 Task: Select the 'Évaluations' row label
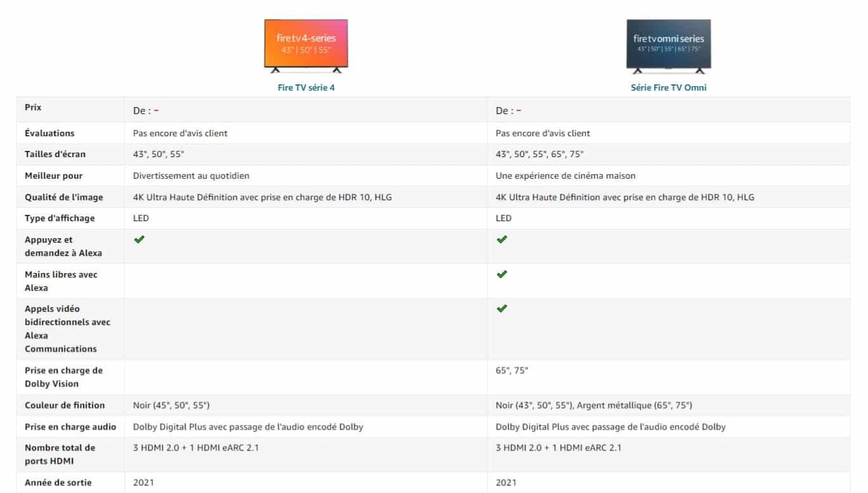pyautogui.click(x=49, y=133)
